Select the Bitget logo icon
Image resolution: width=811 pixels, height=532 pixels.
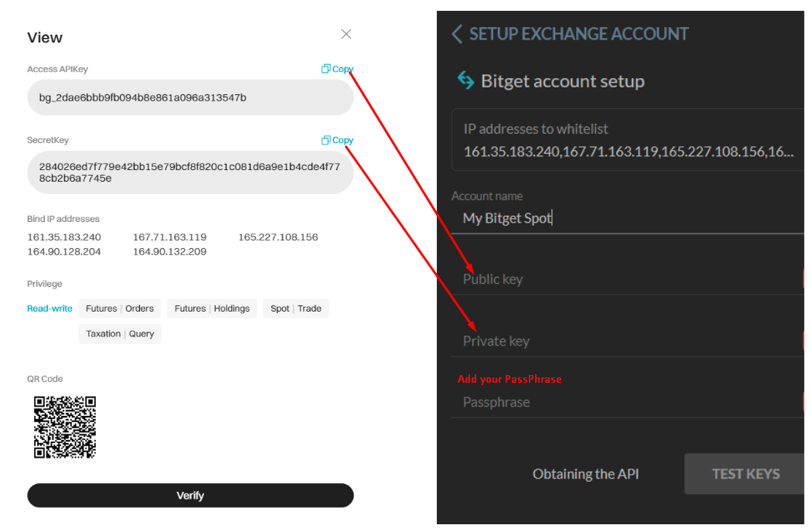pyautogui.click(x=465, y=80)
